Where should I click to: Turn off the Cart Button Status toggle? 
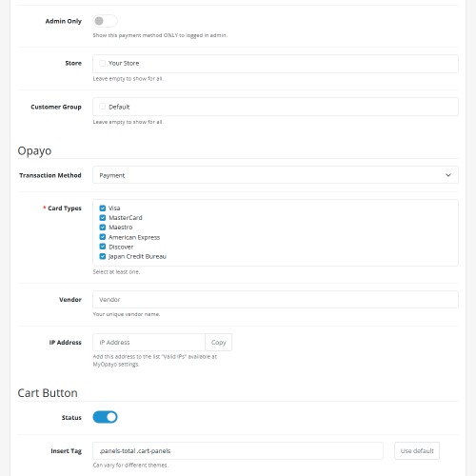pyautogui.click(x=105, y=417)
